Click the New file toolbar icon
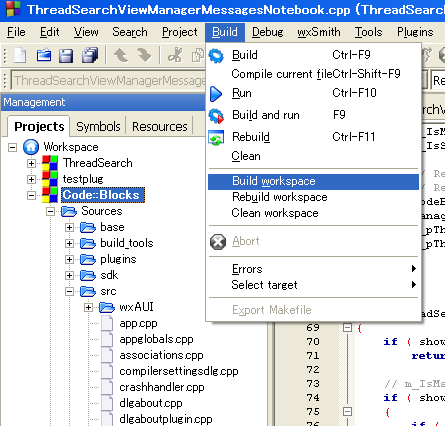The height and width of the screenshot is (426, 445). coord(20,55)
